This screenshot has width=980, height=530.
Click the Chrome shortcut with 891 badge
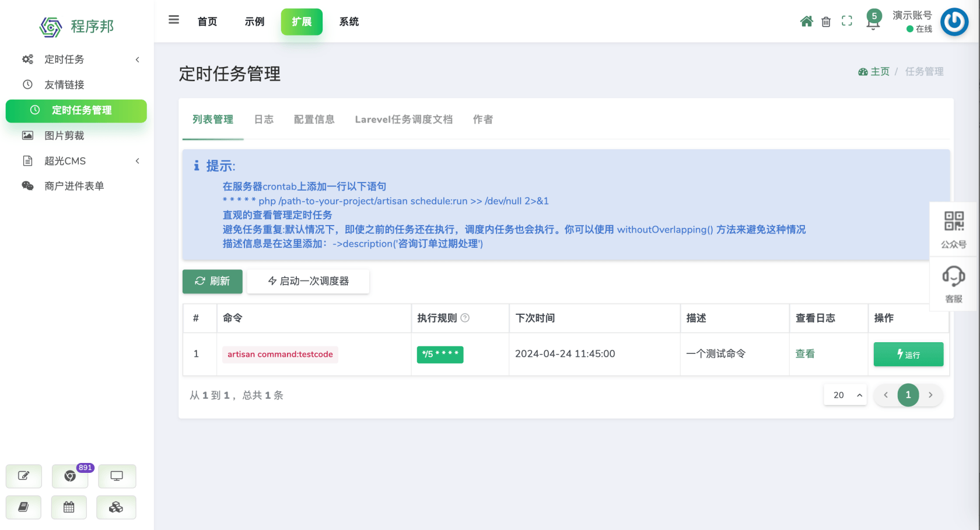(x=70, y=476)
